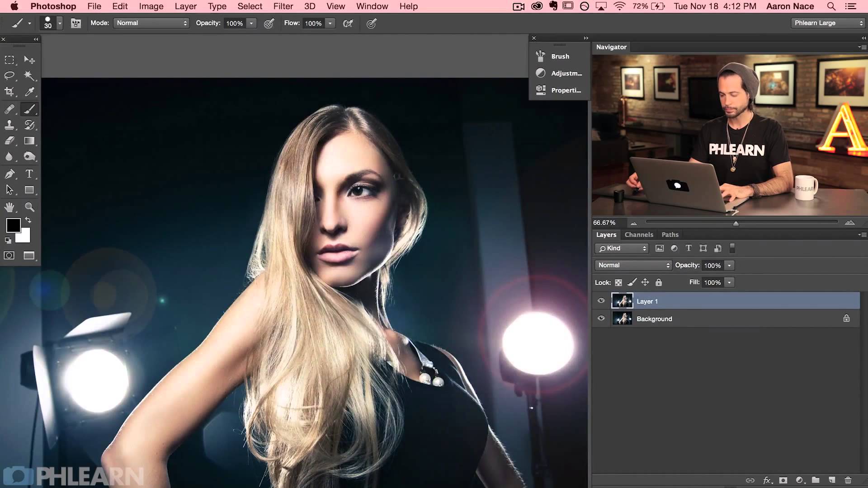Open the Image menu

(151, 6)
